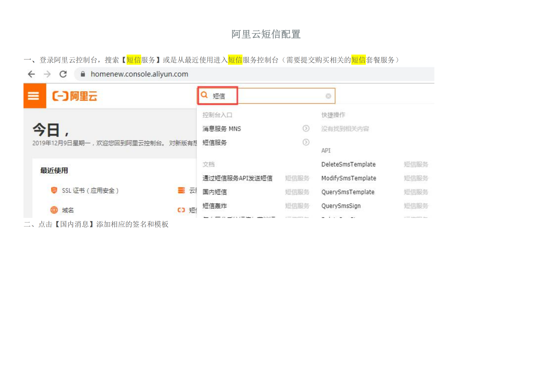Screen dimensions: 555x392
Task: Open doc 通过短信服务API发送短信
Action: pos(237,178)
